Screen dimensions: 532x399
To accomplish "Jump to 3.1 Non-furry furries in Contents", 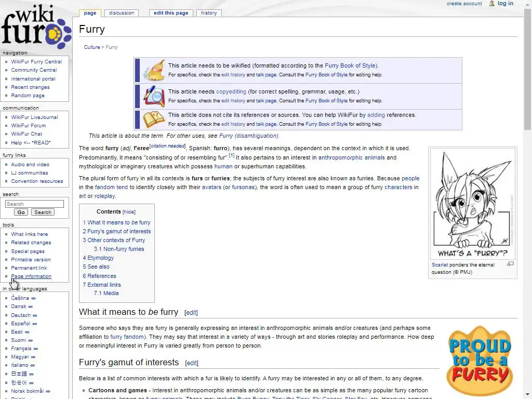I will click(x=119, y=249).
